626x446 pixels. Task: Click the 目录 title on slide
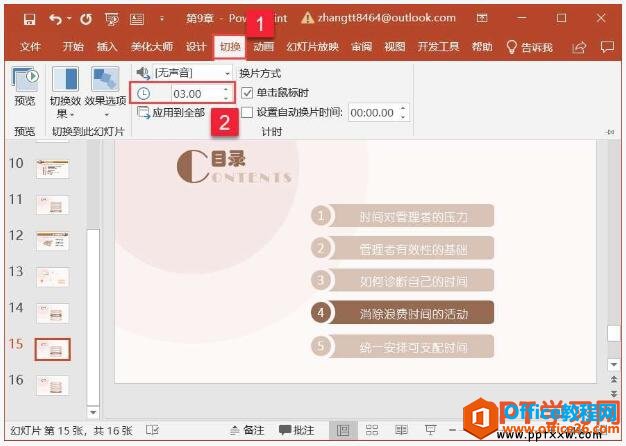(x=228, y=159)
